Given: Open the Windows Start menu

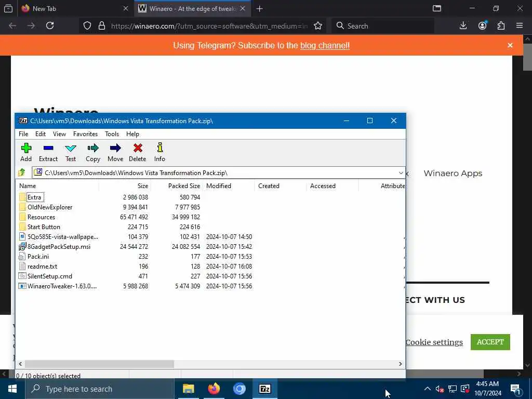Looking at the screenshot, I should tap(12, 389).
